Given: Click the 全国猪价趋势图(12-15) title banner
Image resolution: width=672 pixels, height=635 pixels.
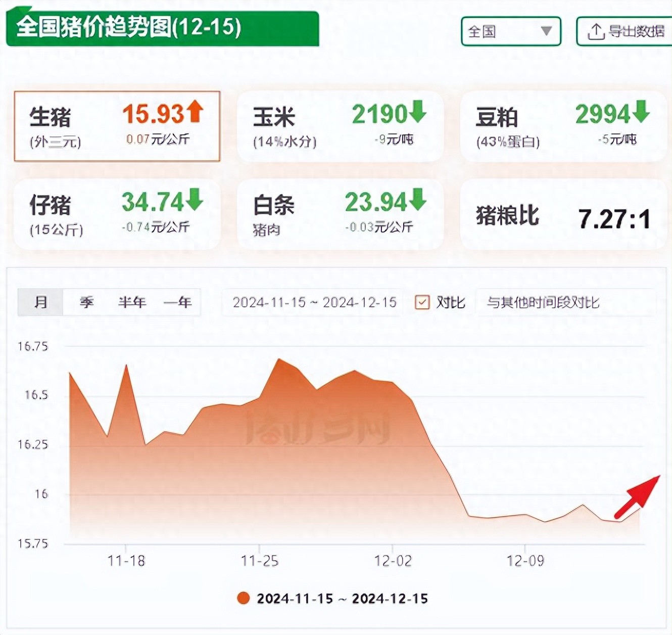Looking at the screenshot, I should [163, 27].
